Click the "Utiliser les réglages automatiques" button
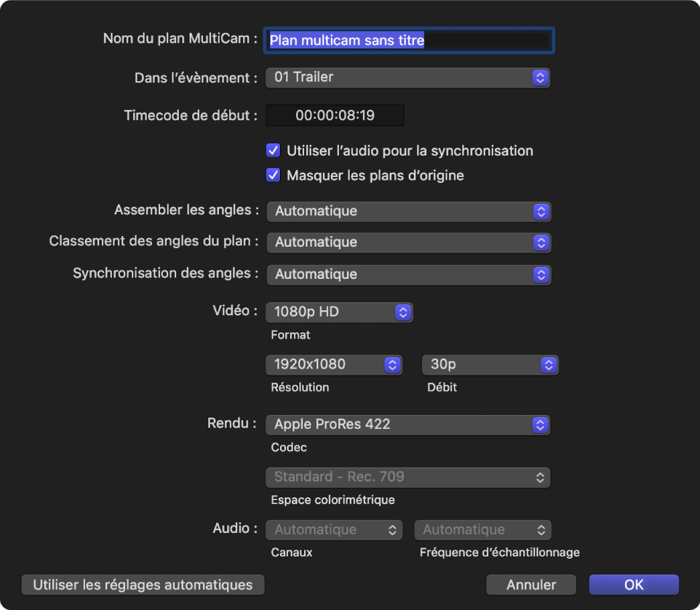 (x=143, y=584)
